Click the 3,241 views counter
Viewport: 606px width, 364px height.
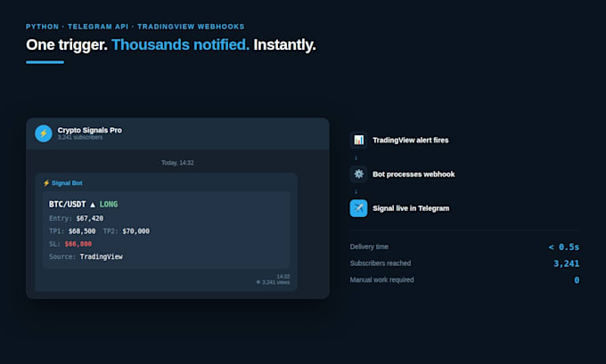coord(276,282)
